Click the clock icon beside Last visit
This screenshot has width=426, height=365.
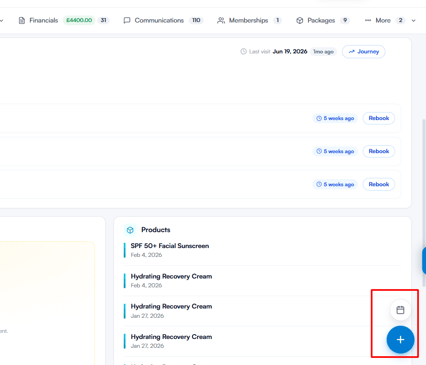[244, 52]
